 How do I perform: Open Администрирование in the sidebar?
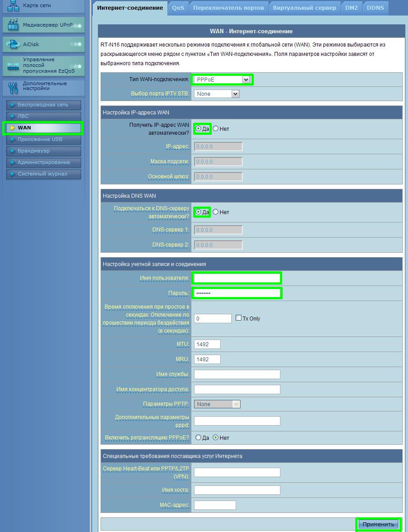[43, 163]
